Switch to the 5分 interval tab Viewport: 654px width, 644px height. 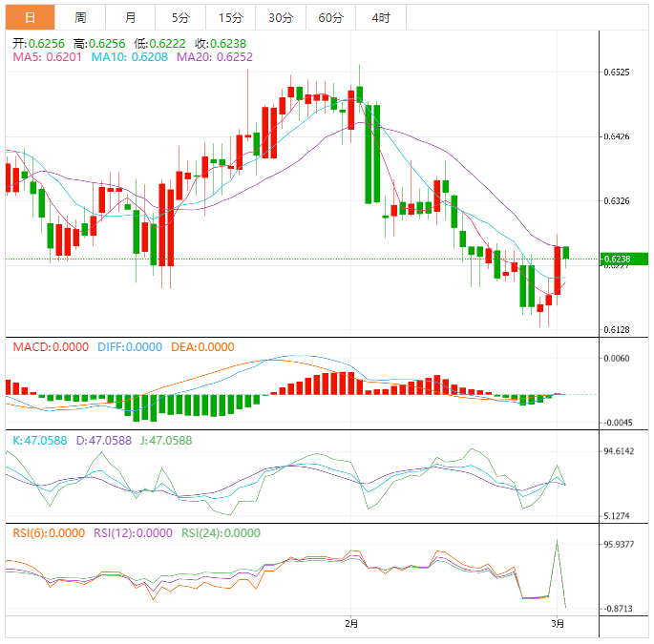point(179,17)
